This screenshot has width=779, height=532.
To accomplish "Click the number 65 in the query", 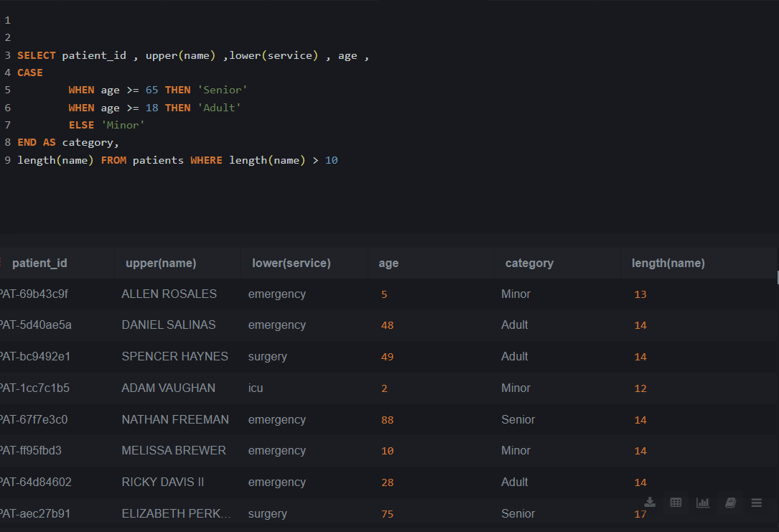I will [151, 90].
